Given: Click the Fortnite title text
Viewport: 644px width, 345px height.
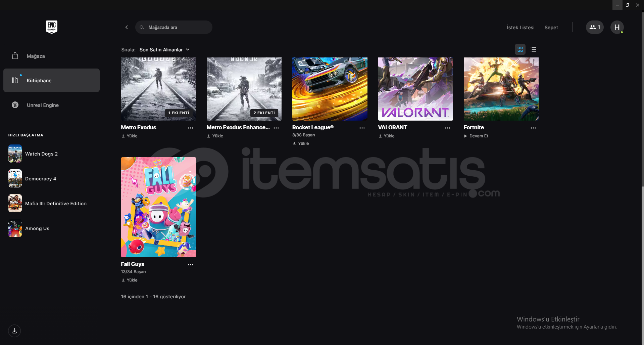Looking at the screenshot, I should 474,128.
